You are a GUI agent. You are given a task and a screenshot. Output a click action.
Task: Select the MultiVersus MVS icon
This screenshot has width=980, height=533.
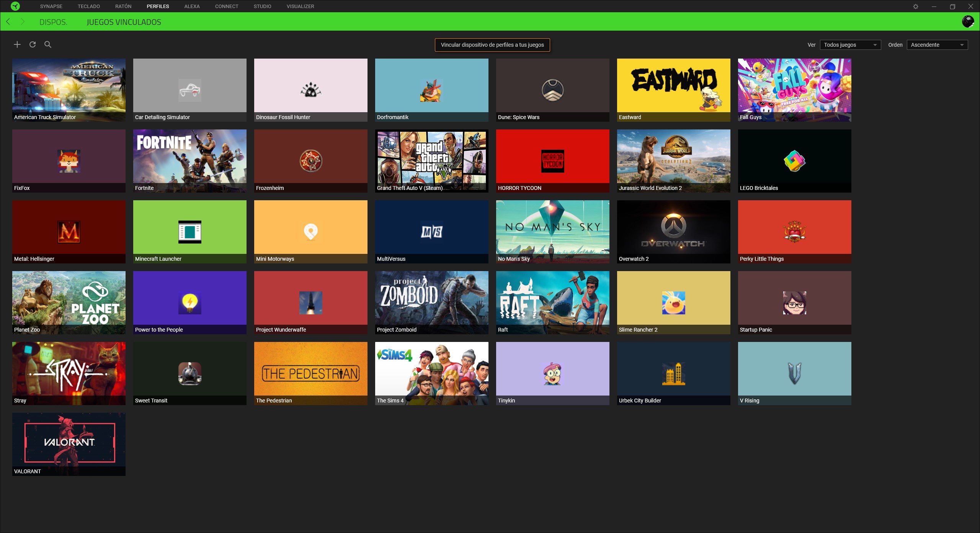pyautogui.click(x=432, y=232)
